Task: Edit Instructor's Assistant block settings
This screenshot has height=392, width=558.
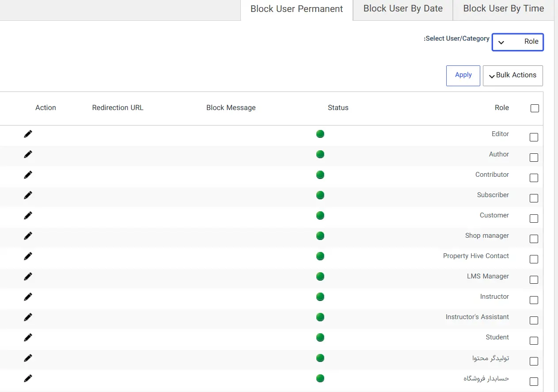Action: pos(28,317)
